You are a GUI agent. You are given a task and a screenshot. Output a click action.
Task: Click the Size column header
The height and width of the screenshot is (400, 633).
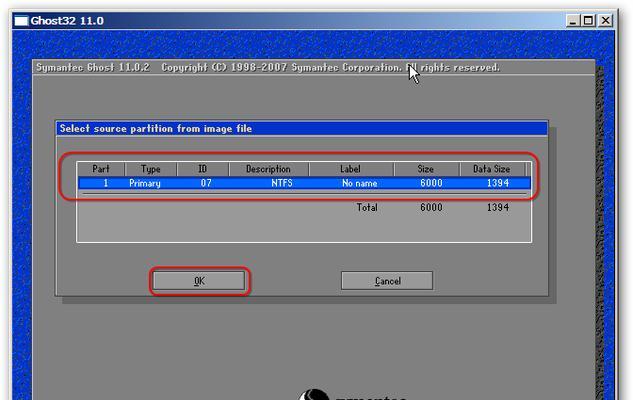pos(426,169)
